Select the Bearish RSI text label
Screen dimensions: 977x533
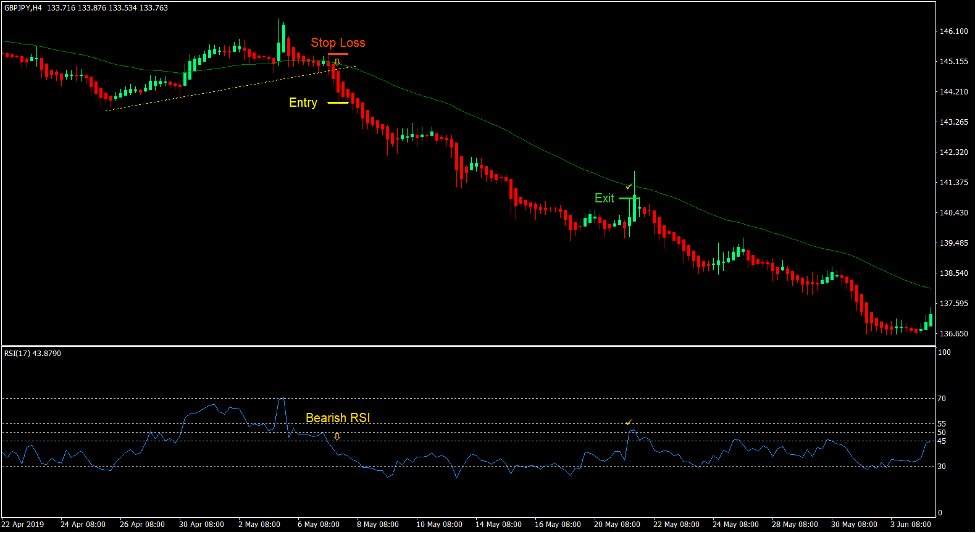coord(337,418)
